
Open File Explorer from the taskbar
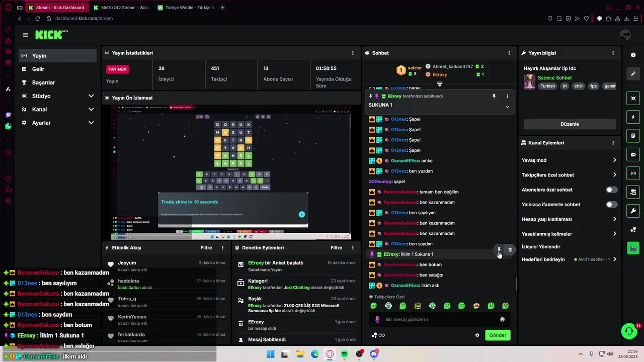pyautogui.click(x=300, y=354)
